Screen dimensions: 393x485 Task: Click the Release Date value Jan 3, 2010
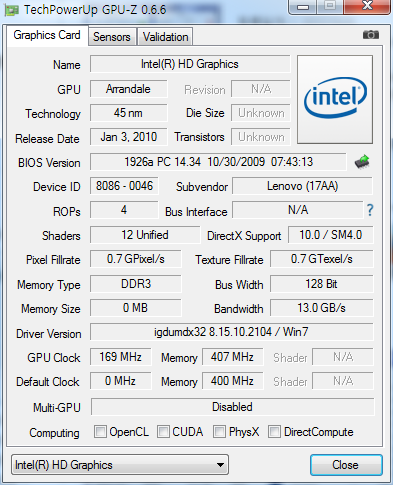coord(128,137)
